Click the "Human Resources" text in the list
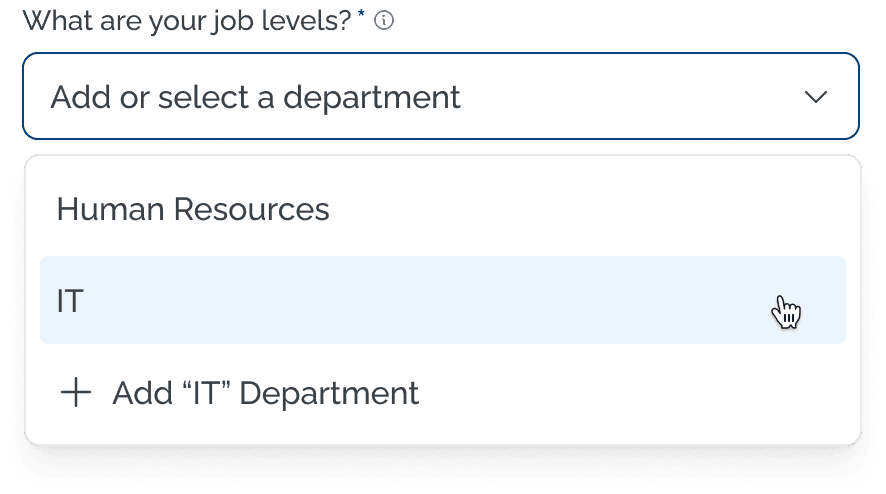 [x=193, y=209]
